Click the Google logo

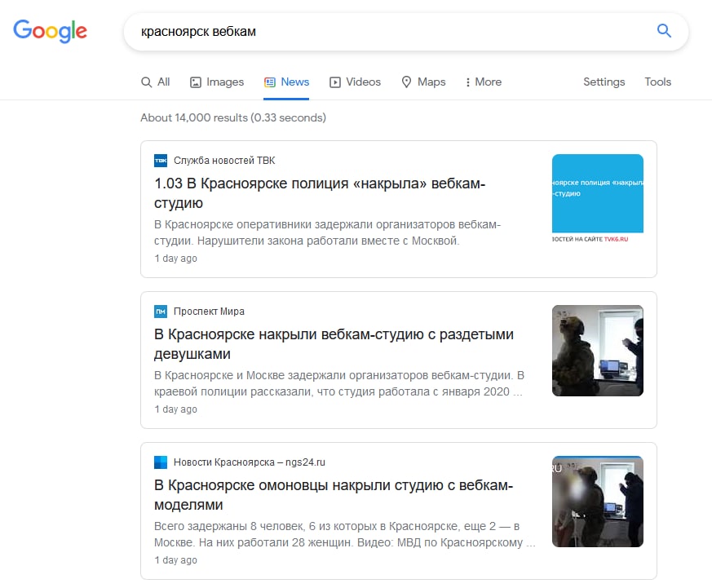click(x=50, y=31)
